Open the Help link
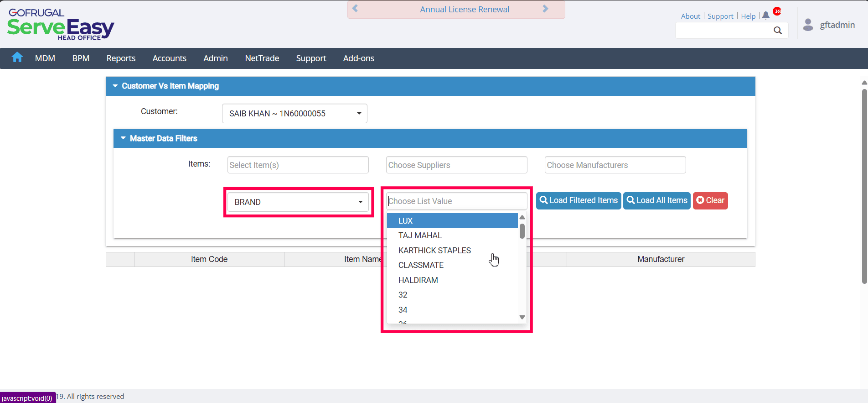 click(749, 16)
